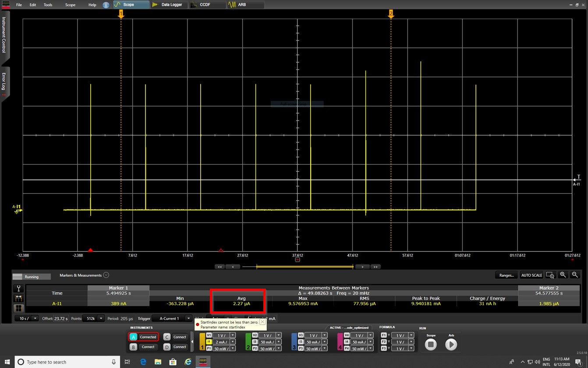The image size is (588, 368).
Task: Toggle the I1 current trace
Action: coord(209,342)
